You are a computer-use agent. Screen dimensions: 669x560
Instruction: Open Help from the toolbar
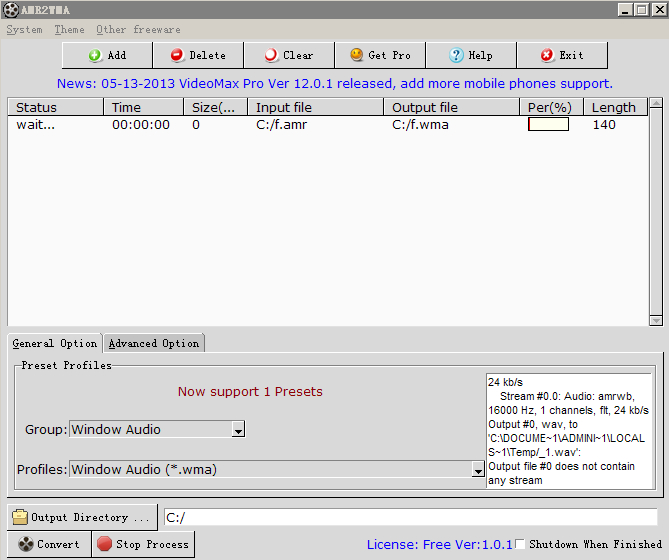470,55
